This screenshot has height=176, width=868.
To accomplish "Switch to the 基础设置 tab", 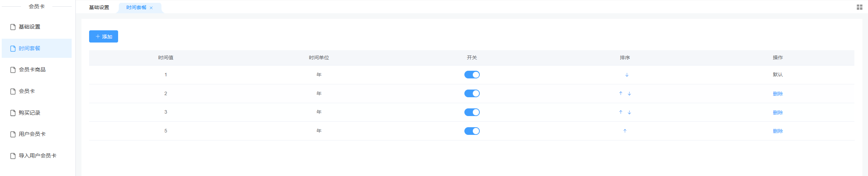I will 99,7.
